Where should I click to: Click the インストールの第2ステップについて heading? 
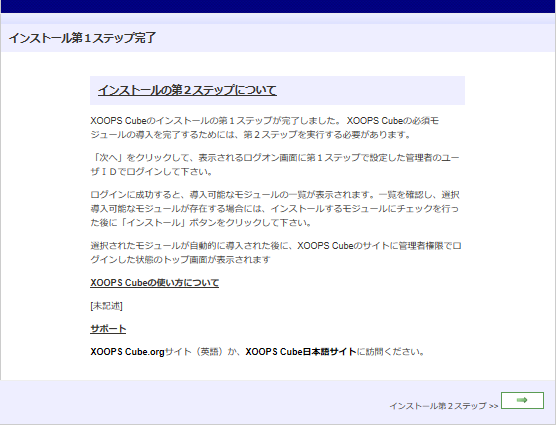click(187, 90)
